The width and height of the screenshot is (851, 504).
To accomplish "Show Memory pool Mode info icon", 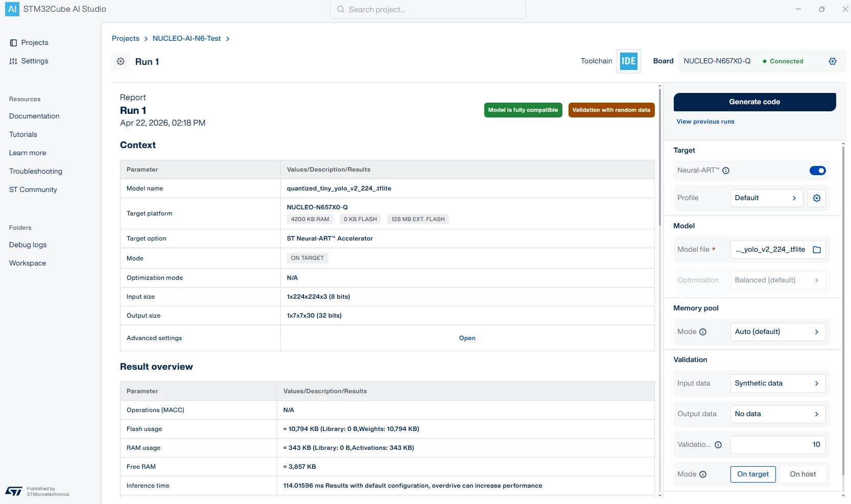I will pyautogui.click(x=703, y=332).
